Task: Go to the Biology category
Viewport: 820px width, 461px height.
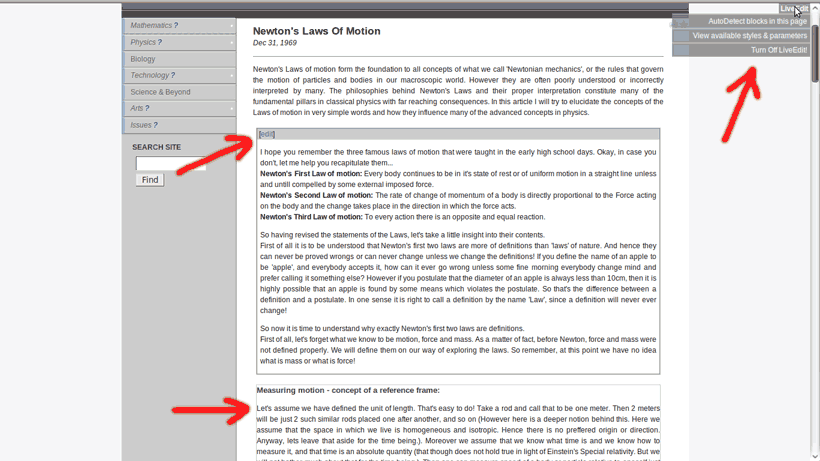Action: point(143,59)
